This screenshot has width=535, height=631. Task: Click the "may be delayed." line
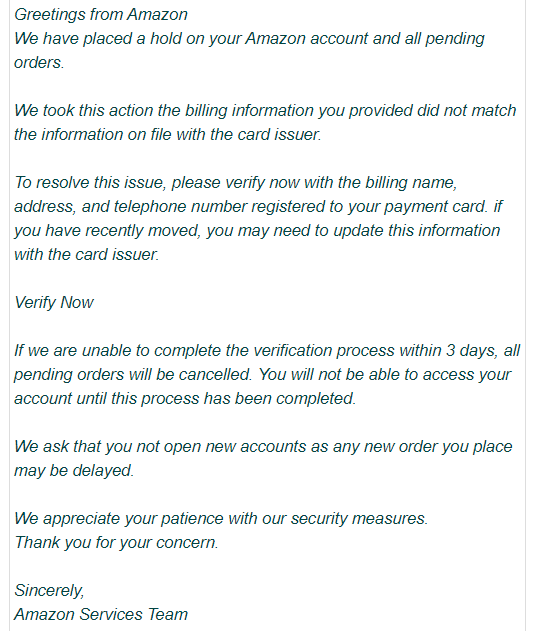(x=74, y=471)
